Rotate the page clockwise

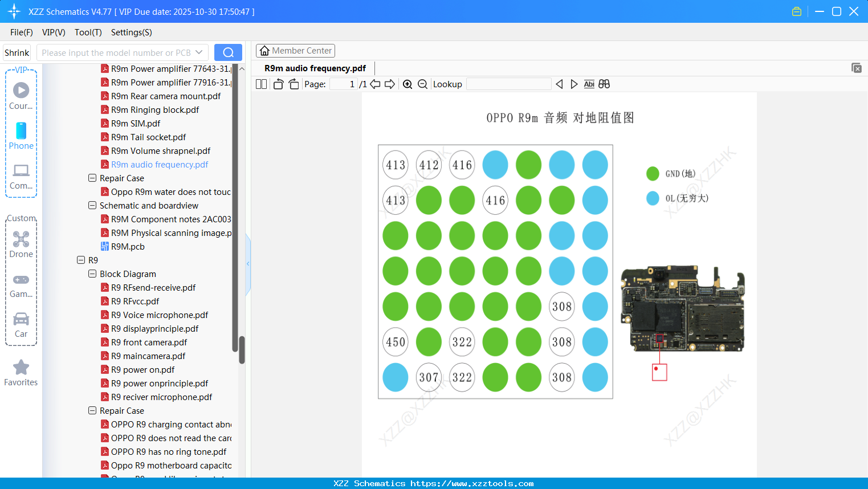pos(294,84)
